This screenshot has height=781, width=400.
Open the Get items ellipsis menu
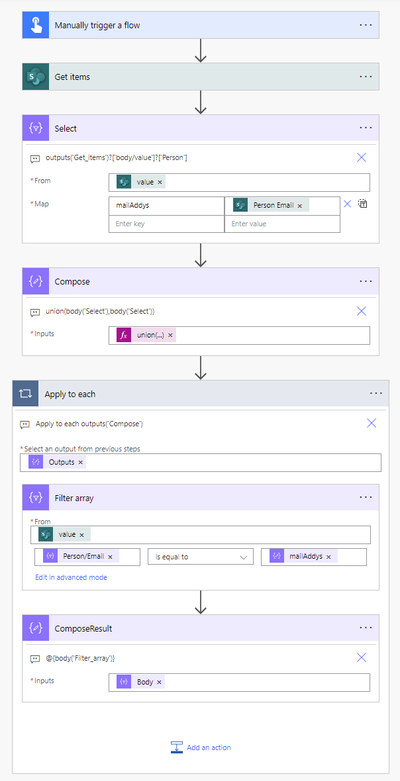coord(366,77)
